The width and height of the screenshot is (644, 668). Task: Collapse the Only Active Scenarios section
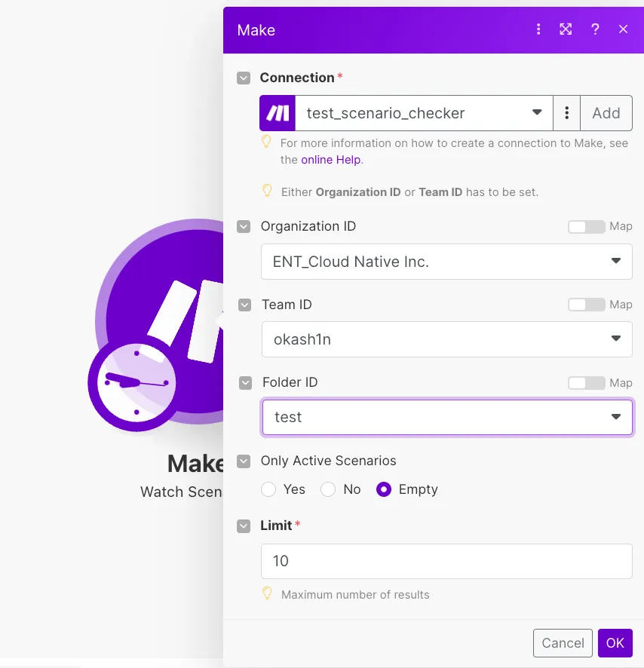pyautogui.click(x=244, y=461)
